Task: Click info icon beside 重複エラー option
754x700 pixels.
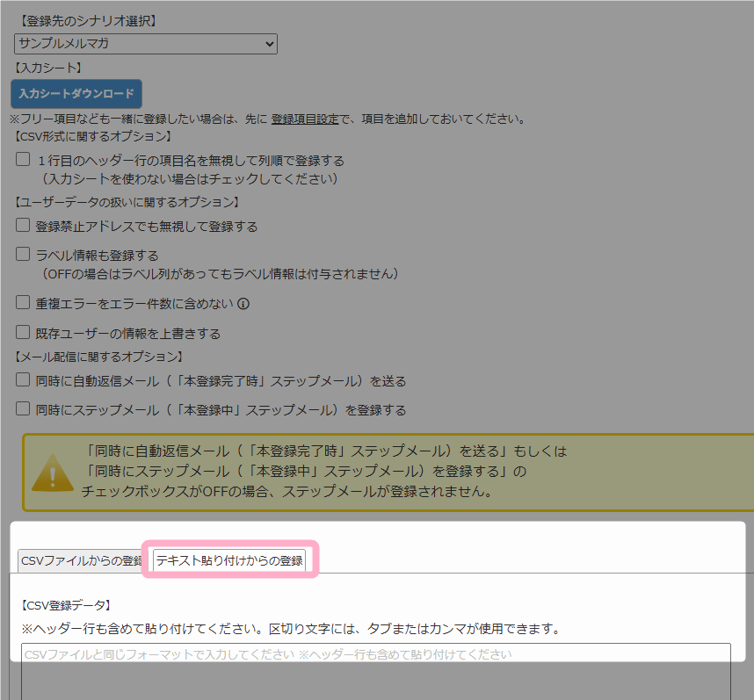Action: click(x=243, y=304)
